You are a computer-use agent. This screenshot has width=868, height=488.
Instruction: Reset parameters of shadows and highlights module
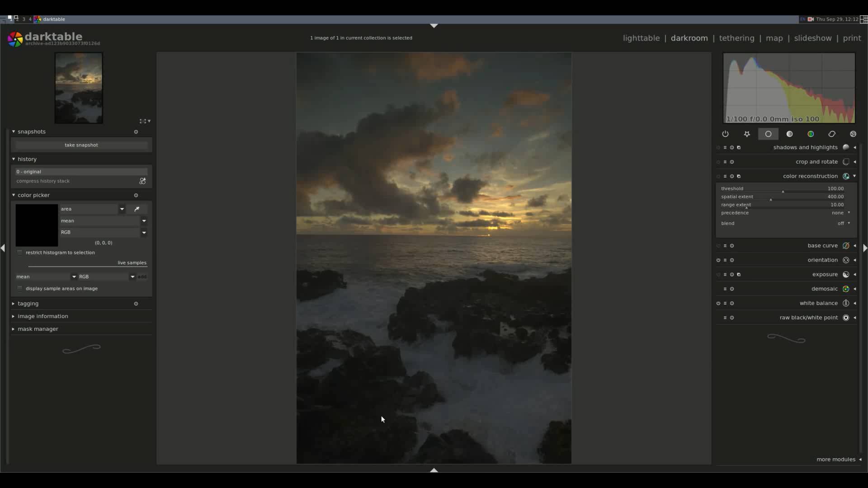pos(732,147)
